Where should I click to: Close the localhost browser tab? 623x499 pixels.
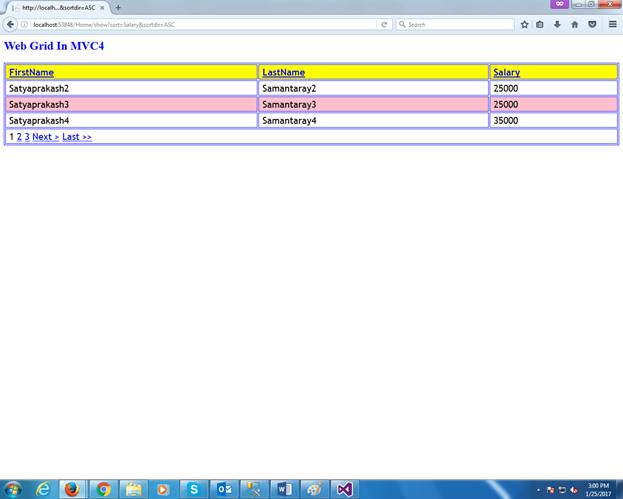102,8
